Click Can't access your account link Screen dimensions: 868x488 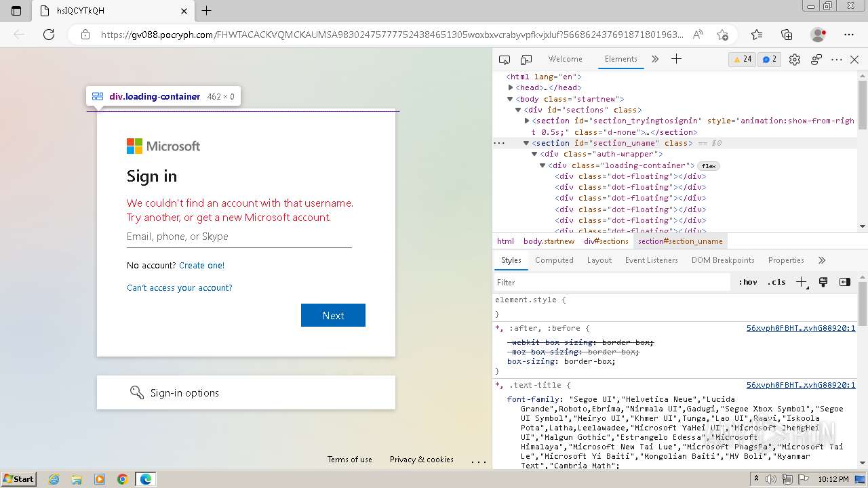point(179,288)
